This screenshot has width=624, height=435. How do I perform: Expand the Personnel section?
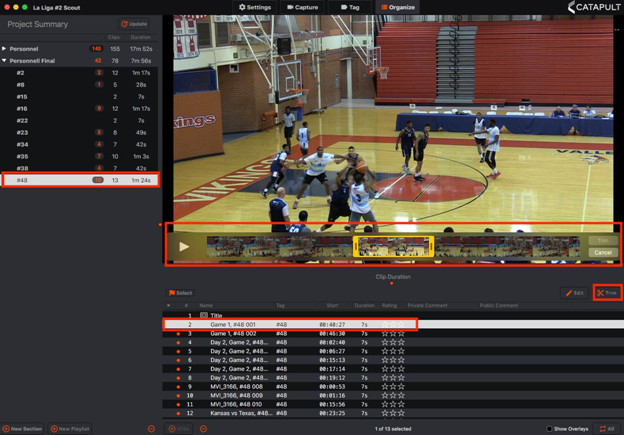5,48
